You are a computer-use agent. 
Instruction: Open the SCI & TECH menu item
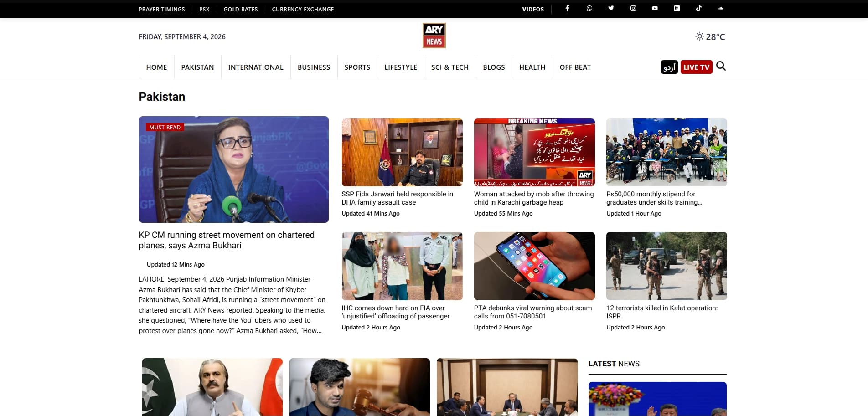pos(450,67)
